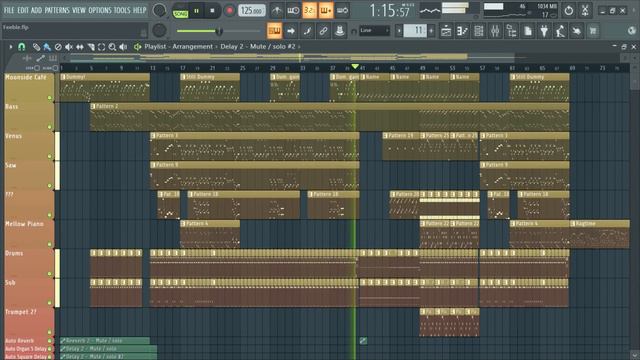640x360 pixels.
Task: Show the Channel rack window
Action: click(x=479, y=31)
